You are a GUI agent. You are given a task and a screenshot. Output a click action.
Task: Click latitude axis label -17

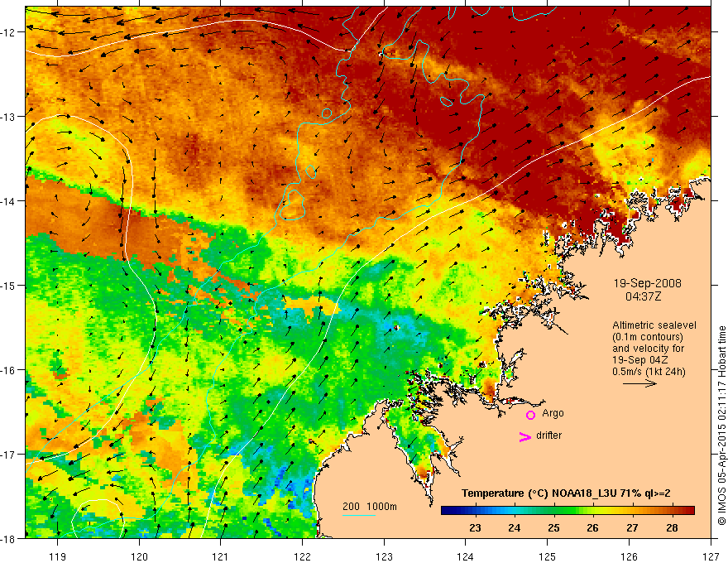9,454
